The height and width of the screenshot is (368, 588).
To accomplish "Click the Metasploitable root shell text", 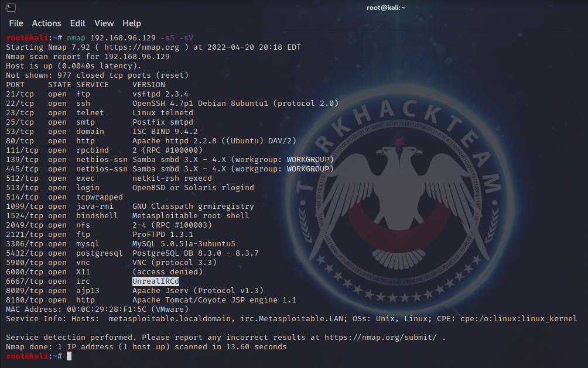I will (x=190, y=216).
